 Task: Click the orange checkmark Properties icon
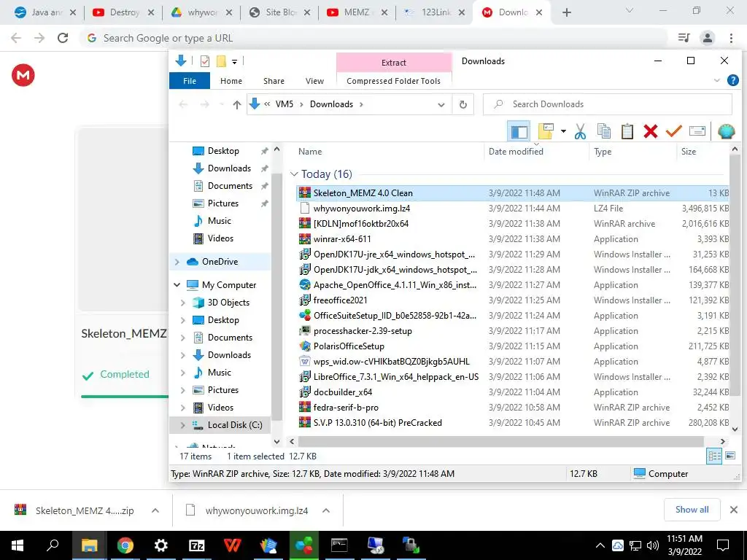[673, 131]
